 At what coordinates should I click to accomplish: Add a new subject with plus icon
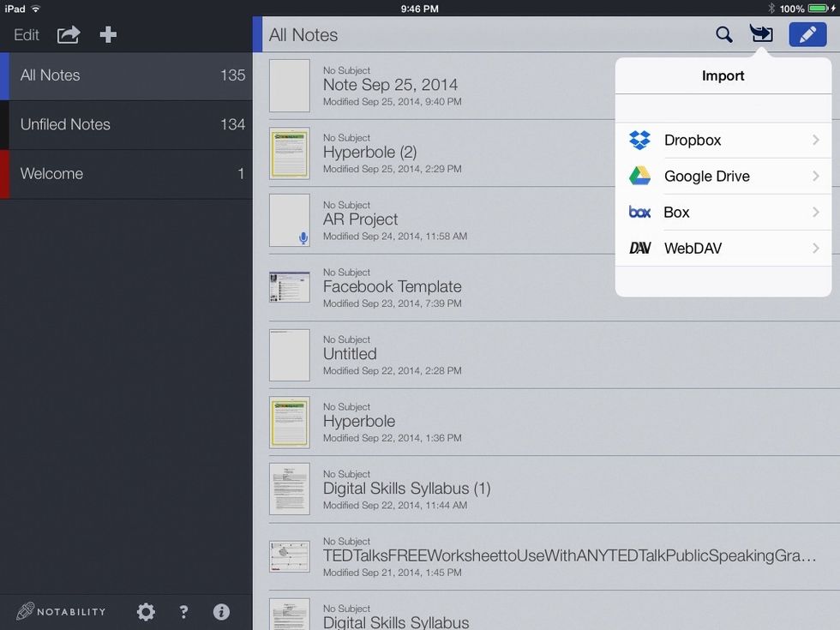pos(108,35)
